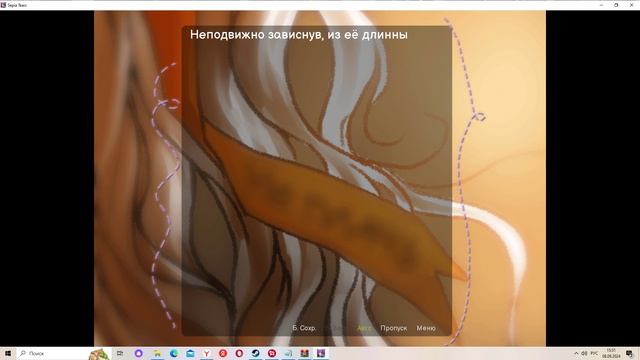Switch the input language indicator
This screenshot has width=640, height=360.
(x=594, y=353)
